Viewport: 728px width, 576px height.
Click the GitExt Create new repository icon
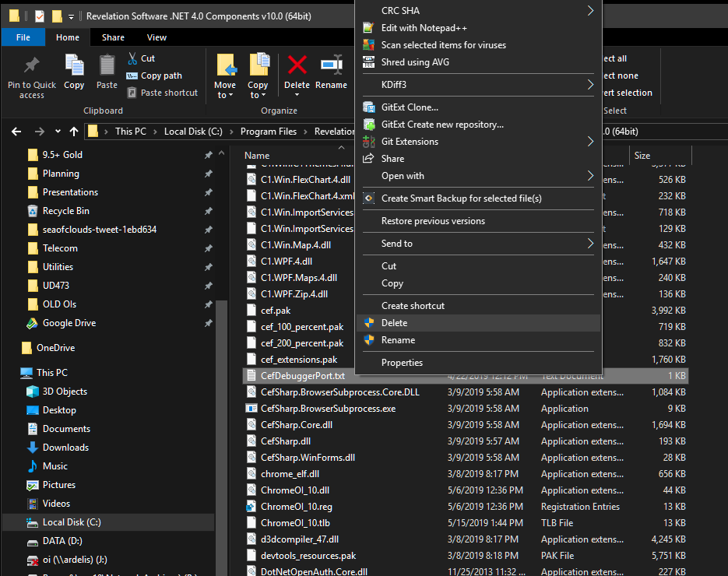coord(368,125)
